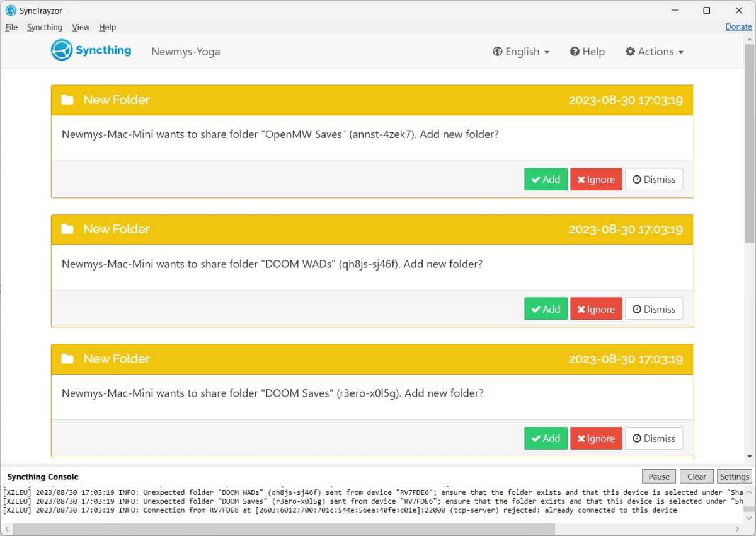Click the page scrollbar up arrow
The image size is (756, 536).
(x=750, y=39)
